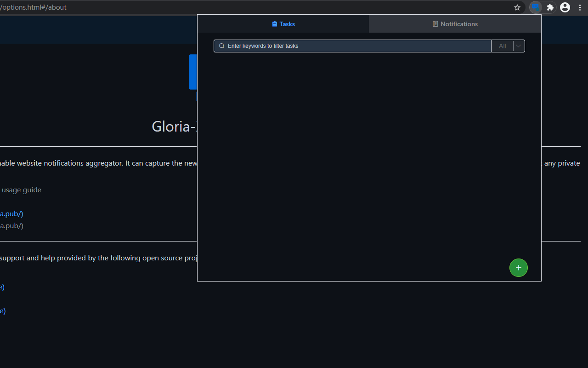The width and height of the screenshot is (588, 368).
Task: Open the Extensions puzzle-piece menu
Action: click(550, 7)
